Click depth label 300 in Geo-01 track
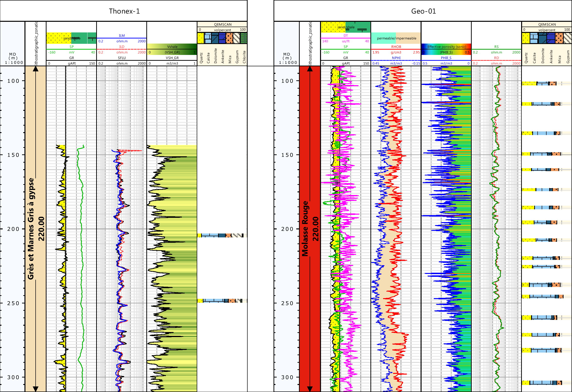Viewport: 572px width, 392px height. [287, 377]
